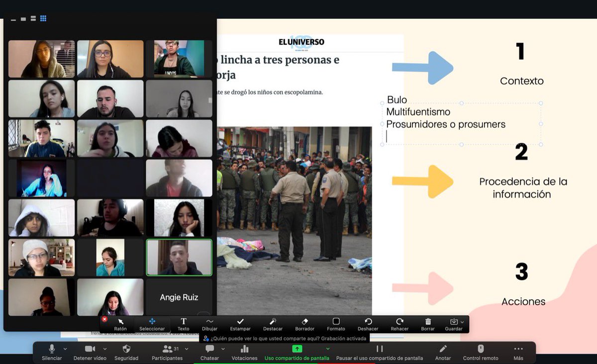The height and width of the screenshot is (364, 597).
Task: Close the annotation toolbar red X
Action: coord(104,319)
